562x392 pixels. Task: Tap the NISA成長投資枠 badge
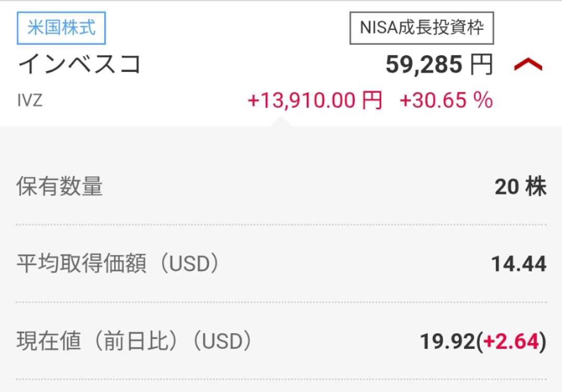click(x=421, y=28)
